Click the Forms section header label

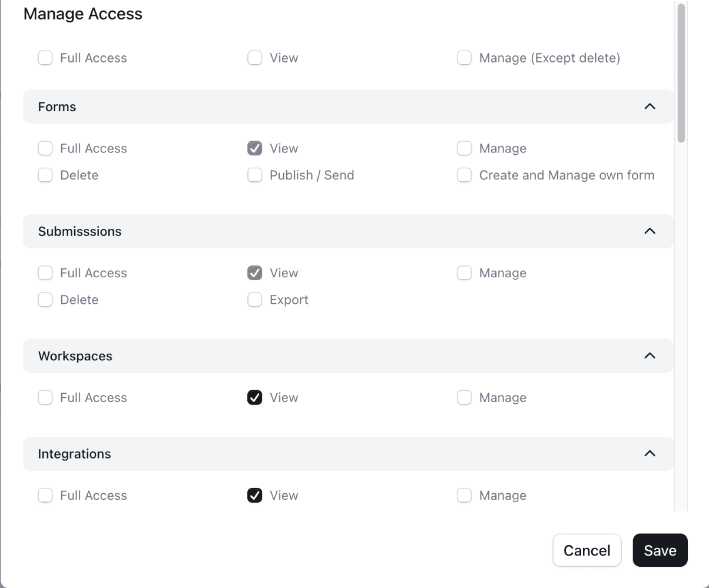pos(57,107)
